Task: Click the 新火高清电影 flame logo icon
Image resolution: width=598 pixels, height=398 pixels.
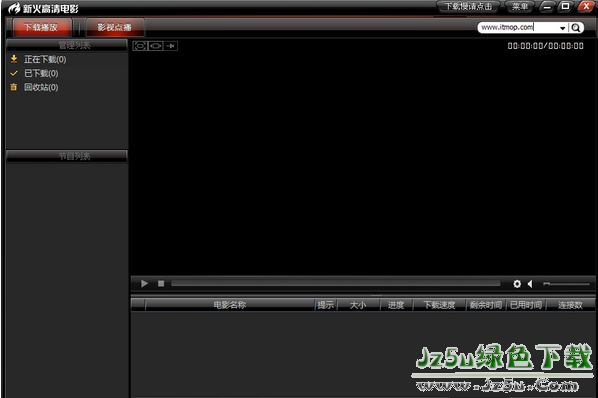Action: click(14, 8)
